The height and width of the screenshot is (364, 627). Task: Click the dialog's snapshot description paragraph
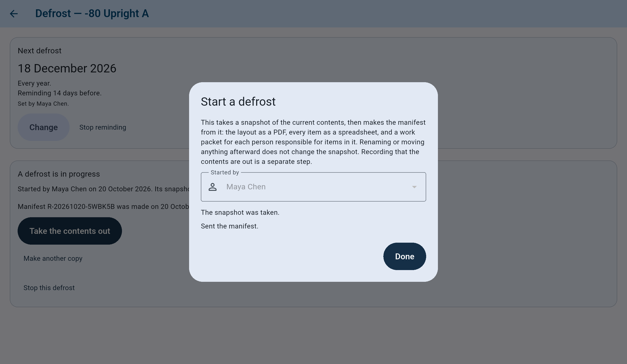click(313, 142)
